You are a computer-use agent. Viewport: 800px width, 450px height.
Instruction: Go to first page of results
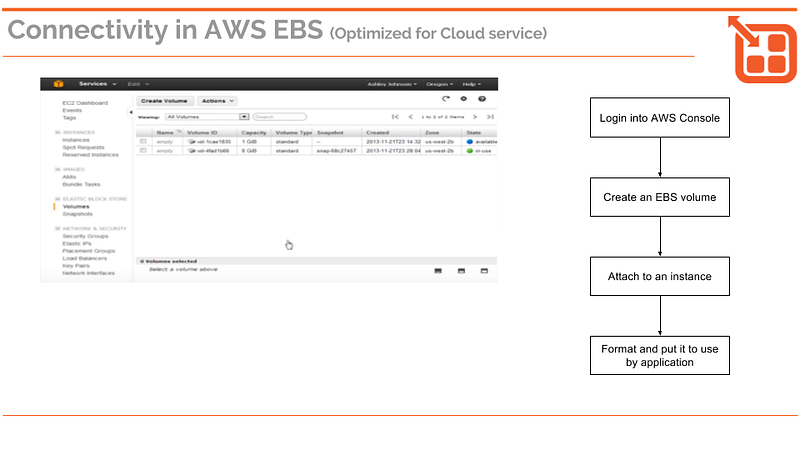click(395, 117)
